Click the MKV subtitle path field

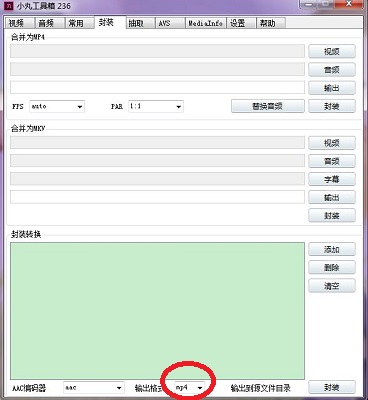click(x=157, y=179)
